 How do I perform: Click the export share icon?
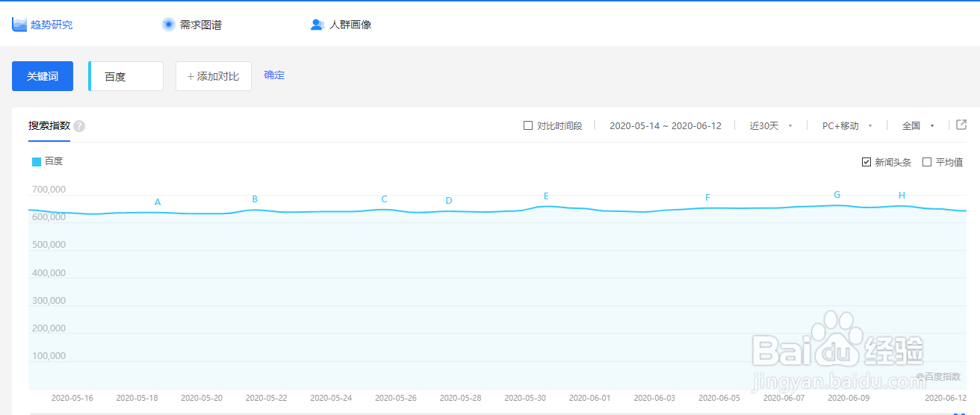coord(961,125)
